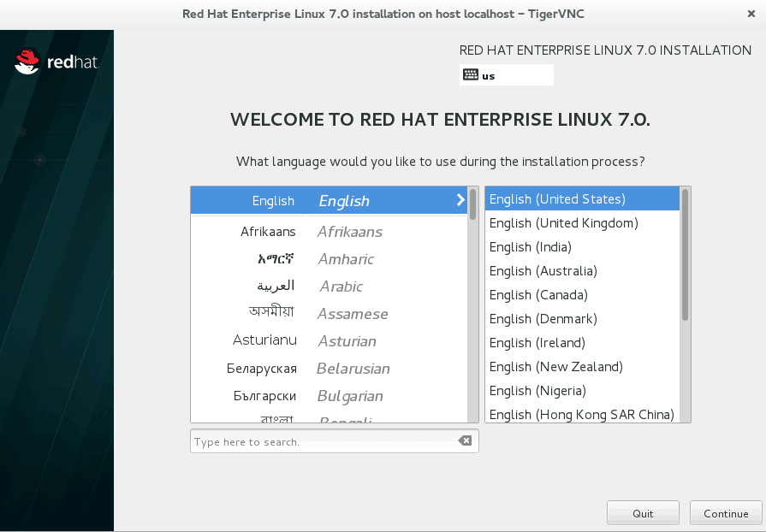Close the TigerVNC window
Viewport: 766px width, 532px height.
click(x=751, y=14)
